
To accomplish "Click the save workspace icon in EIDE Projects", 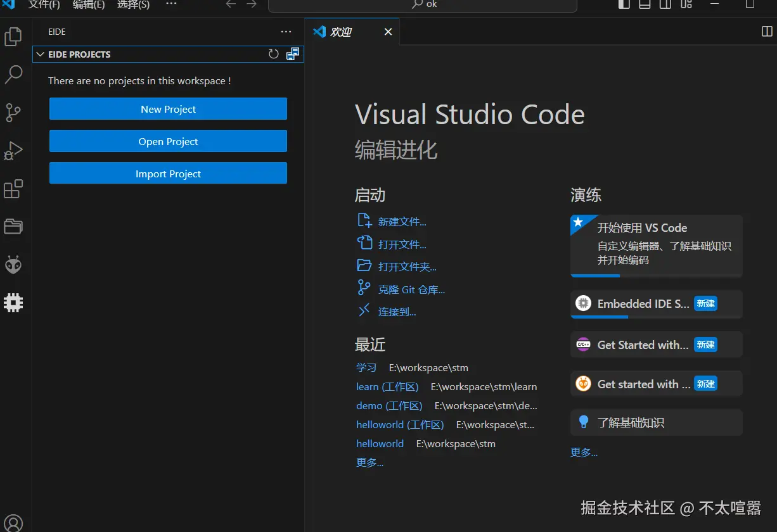I will (292, 54).
